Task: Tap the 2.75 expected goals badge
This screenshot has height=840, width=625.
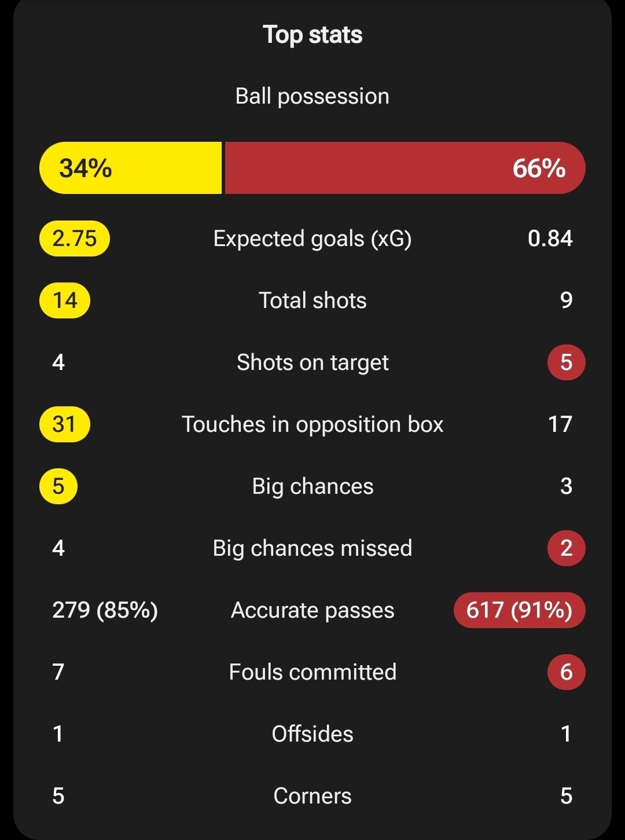Action: tap(75, 239)
